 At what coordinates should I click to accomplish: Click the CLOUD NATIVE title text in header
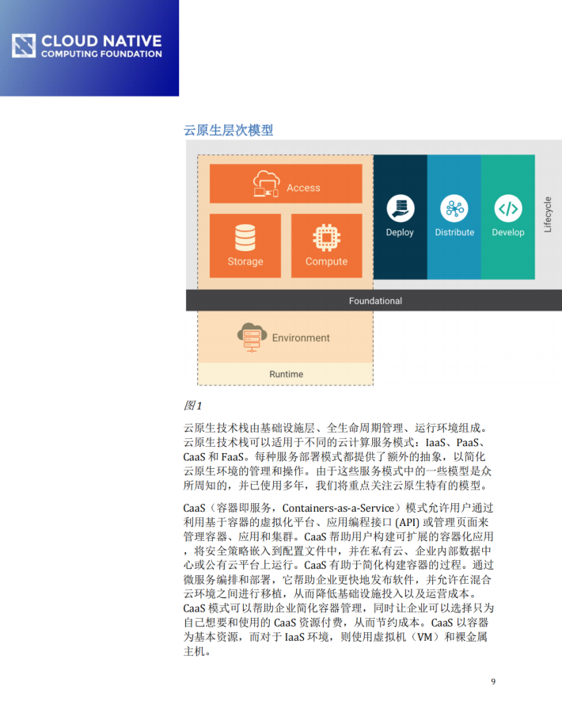click(101, 40)
